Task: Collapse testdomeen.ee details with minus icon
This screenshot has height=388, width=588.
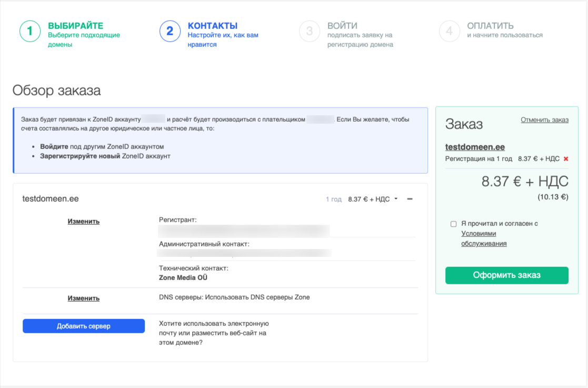Action: 410,199
